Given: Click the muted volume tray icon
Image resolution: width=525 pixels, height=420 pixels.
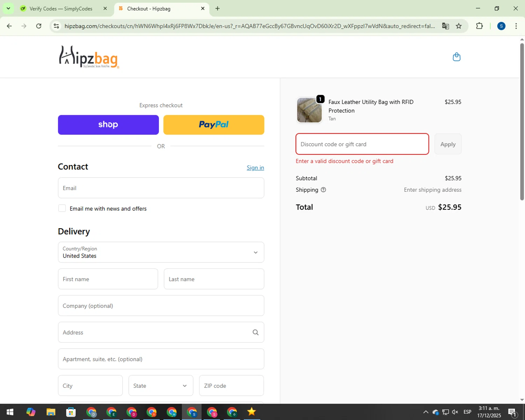Looking at the screenshot, I should coord(455,412).
